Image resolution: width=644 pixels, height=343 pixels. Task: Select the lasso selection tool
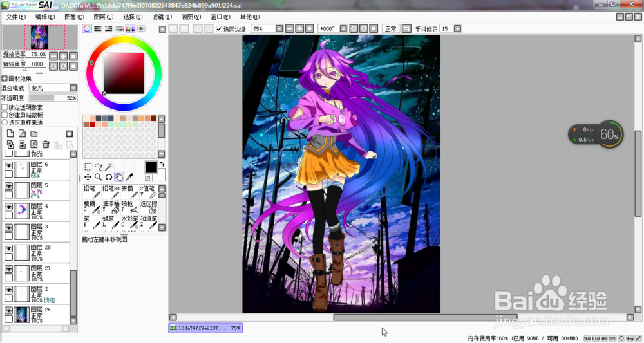pos(98,167)
